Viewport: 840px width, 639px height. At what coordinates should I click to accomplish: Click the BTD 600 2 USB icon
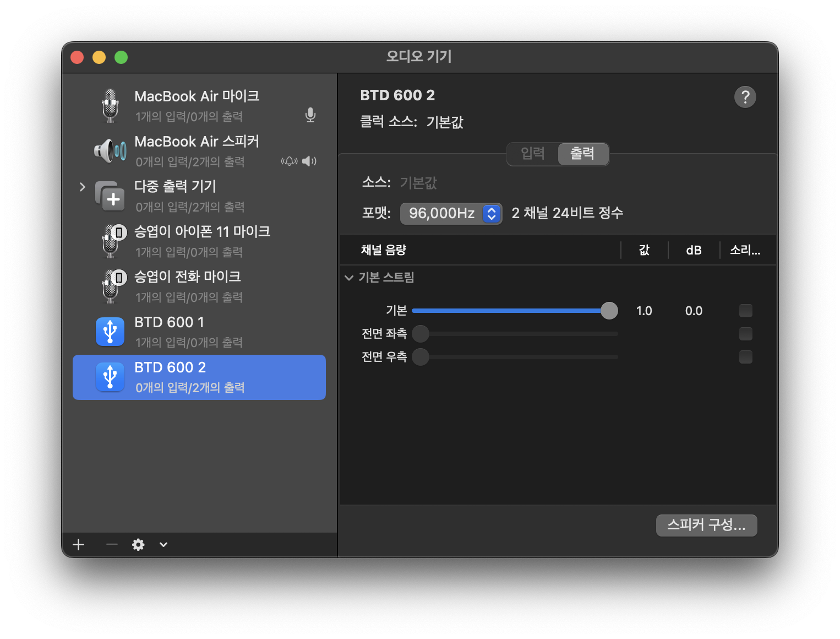tap(110, 377)
